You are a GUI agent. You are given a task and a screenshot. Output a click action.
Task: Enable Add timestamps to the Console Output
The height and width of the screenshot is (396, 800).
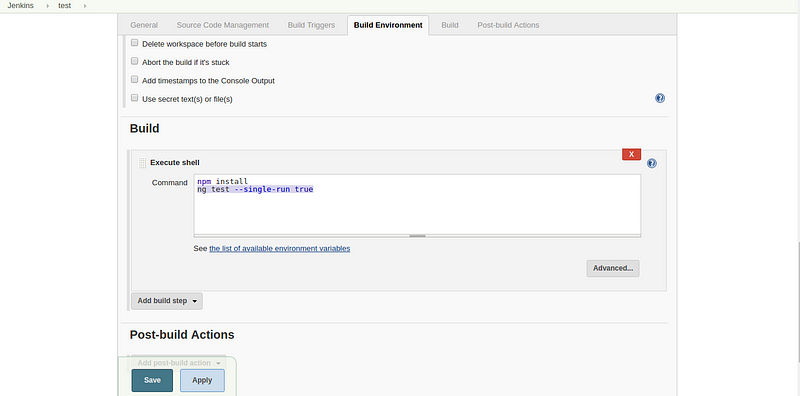tap(135, 80)
